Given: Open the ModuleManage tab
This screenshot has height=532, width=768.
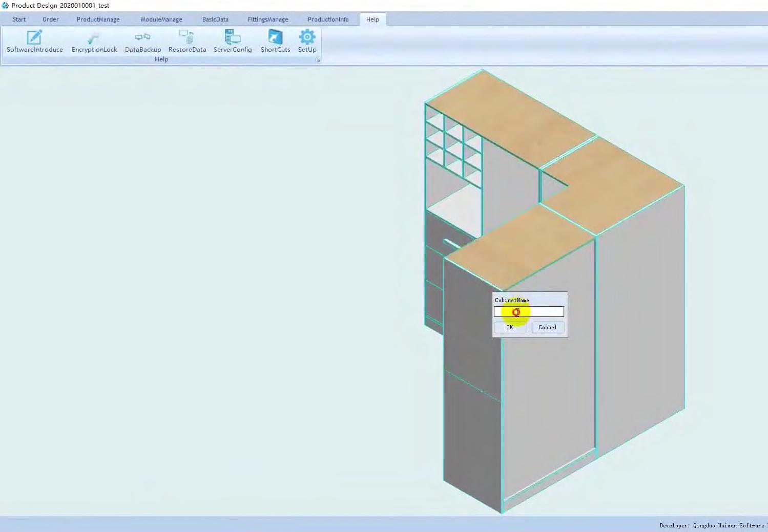Looking at the screenshot, I should coord(161,19).
